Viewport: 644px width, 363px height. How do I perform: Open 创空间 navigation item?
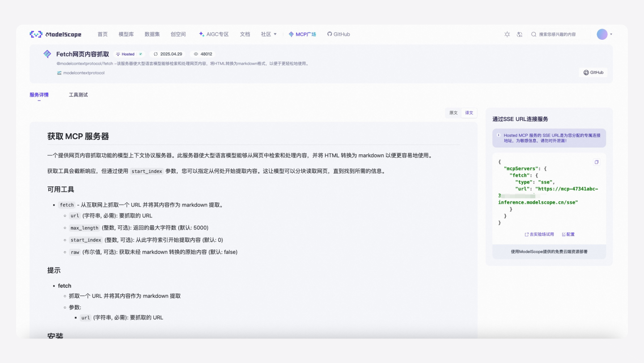178,34
